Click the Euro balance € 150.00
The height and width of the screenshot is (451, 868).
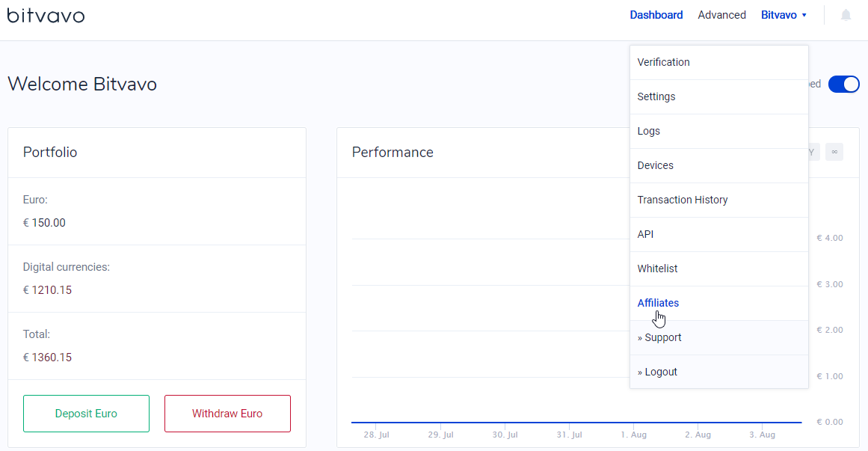44,223
